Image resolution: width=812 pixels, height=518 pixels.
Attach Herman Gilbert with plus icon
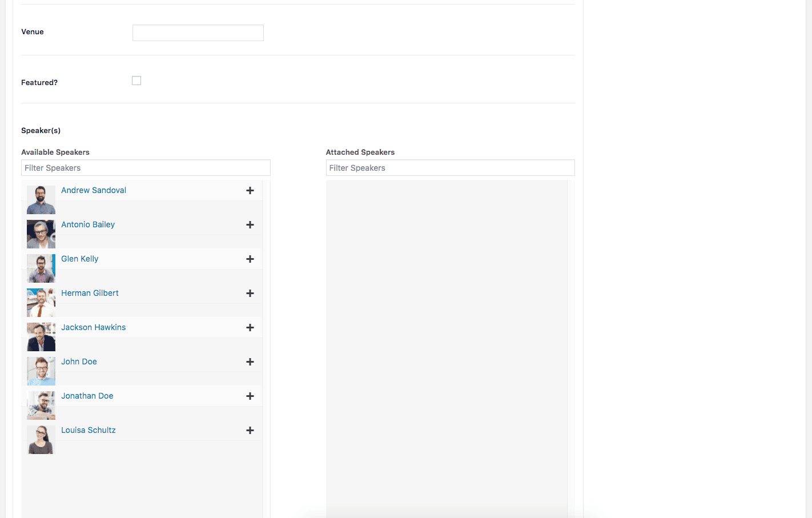(250, 294)
